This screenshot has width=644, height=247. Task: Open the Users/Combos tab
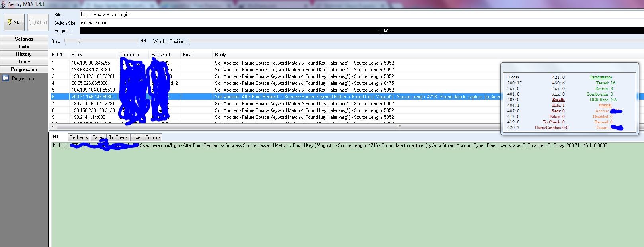(x=146, y=137)
